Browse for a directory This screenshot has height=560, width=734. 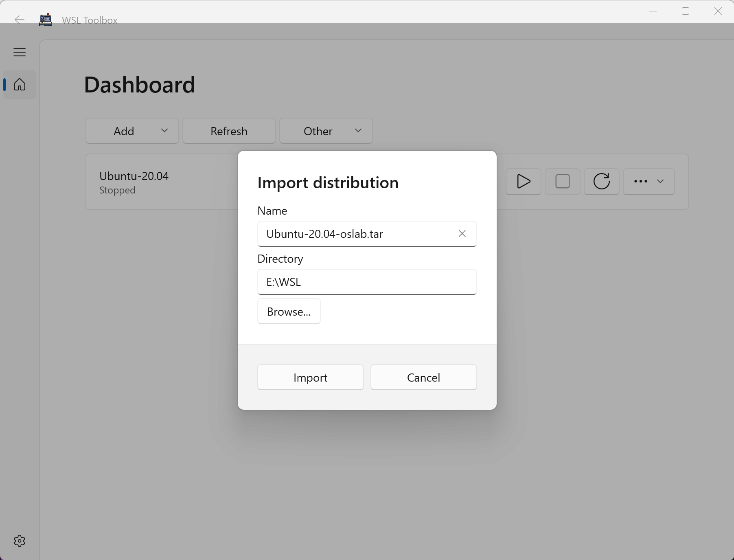coord(289,312)
